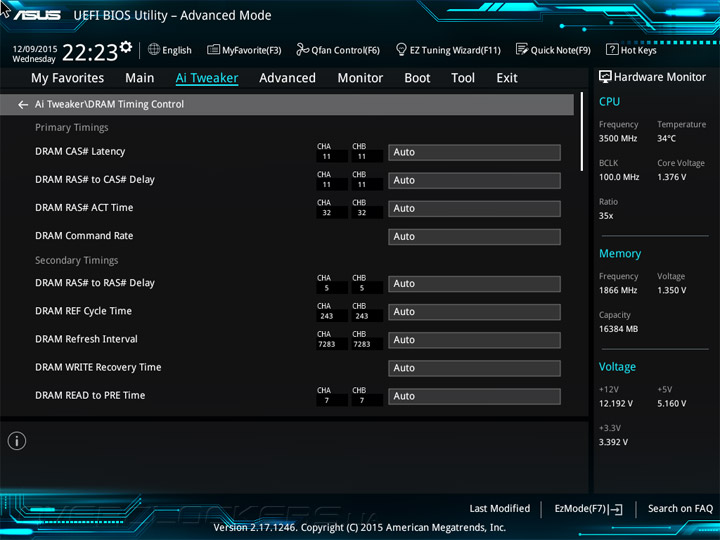Select DRAM RAS# ACT Time label
This screenshot has width=720, height=540.
coord(84,208)
